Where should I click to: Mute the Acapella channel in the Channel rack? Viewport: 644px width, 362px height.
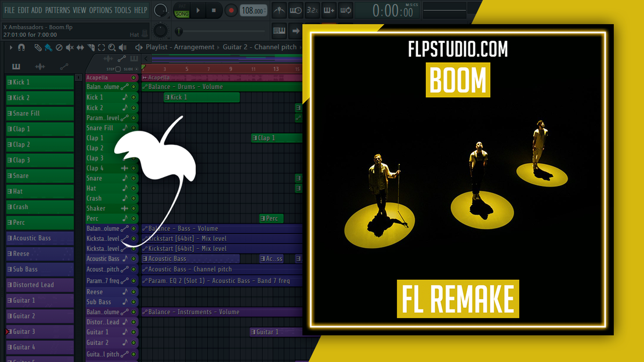point(134,78)
